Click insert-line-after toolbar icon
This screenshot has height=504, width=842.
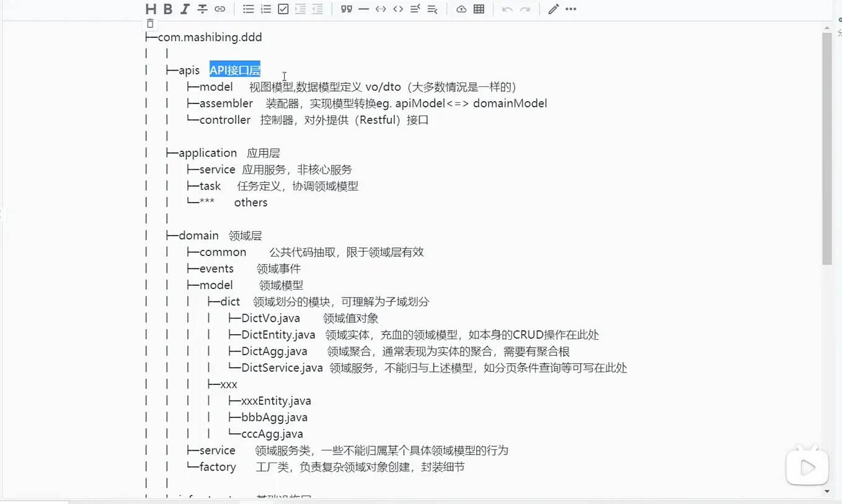pyautogui.click(x=433, y=9)
